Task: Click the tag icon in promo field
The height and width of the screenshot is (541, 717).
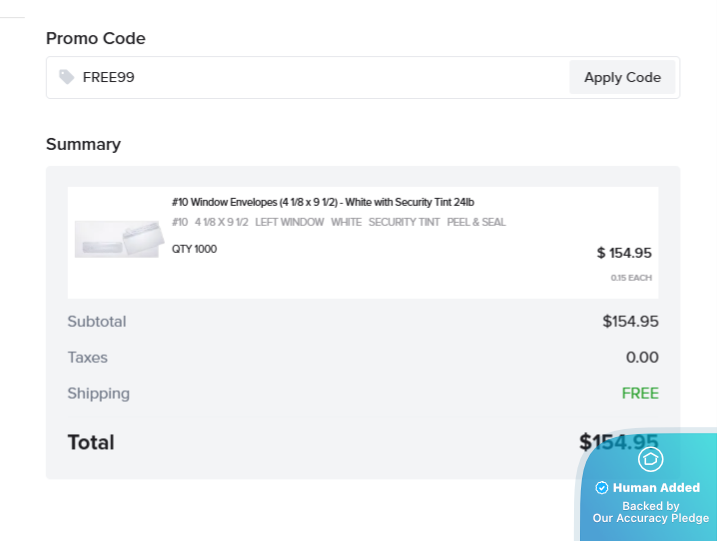Action: pos(67,77)
